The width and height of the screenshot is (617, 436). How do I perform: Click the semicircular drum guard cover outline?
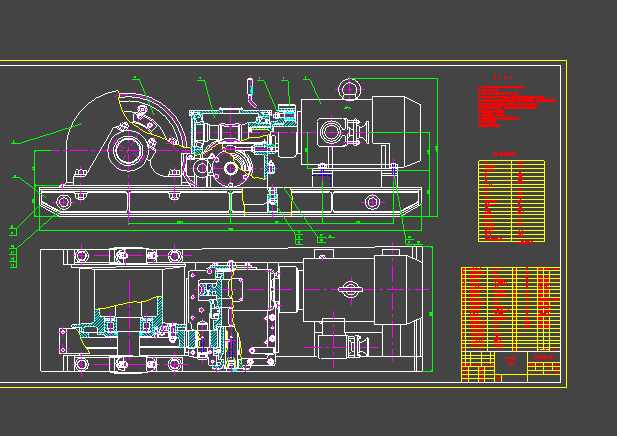pyautogui.click(x=126, y=138)
